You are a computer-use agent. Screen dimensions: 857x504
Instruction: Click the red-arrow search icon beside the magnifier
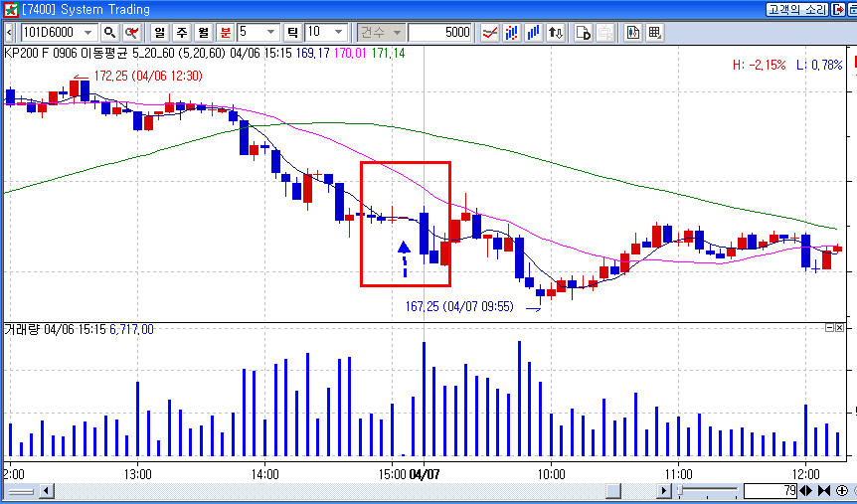click(x=131, y=33)
